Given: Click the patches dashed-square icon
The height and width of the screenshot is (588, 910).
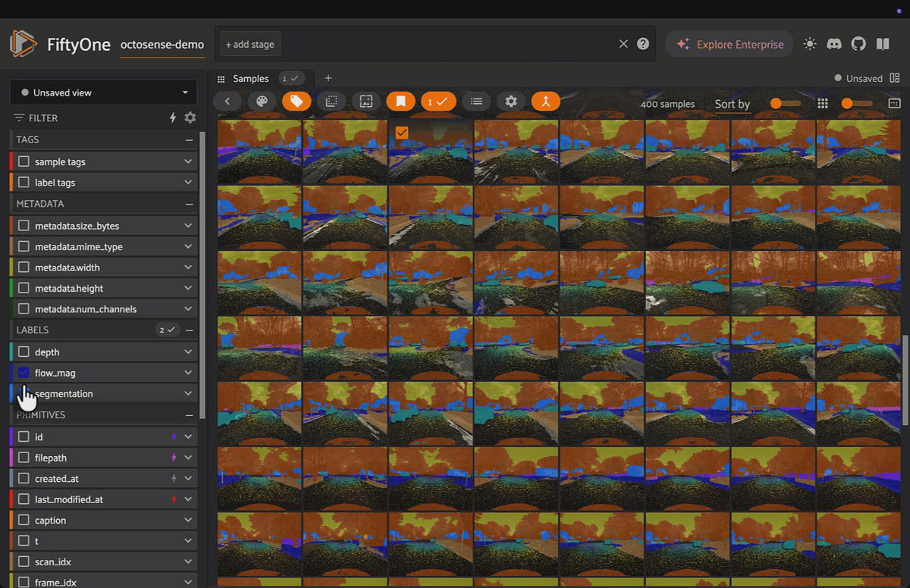Looking at the screenshot, I should [x=331, y=101].
